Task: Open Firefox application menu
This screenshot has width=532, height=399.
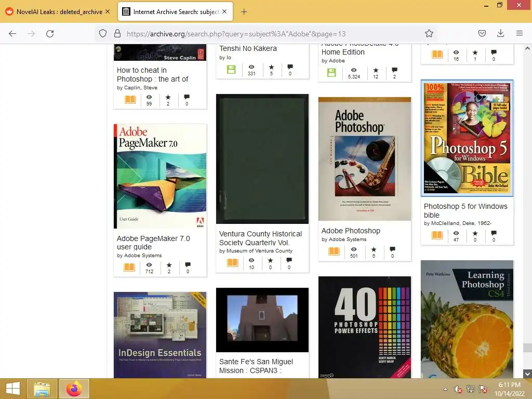Action: point(519,33)
